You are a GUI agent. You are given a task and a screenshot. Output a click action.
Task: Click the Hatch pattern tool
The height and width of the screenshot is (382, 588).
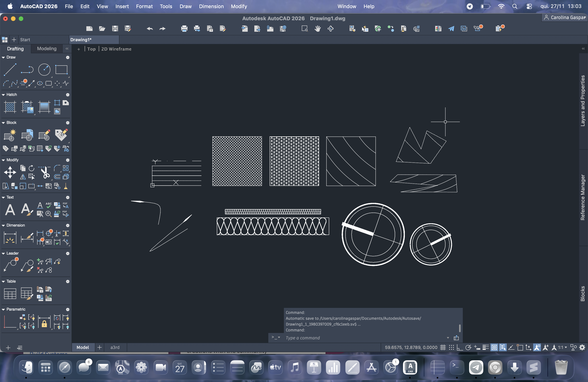[10, 107]
